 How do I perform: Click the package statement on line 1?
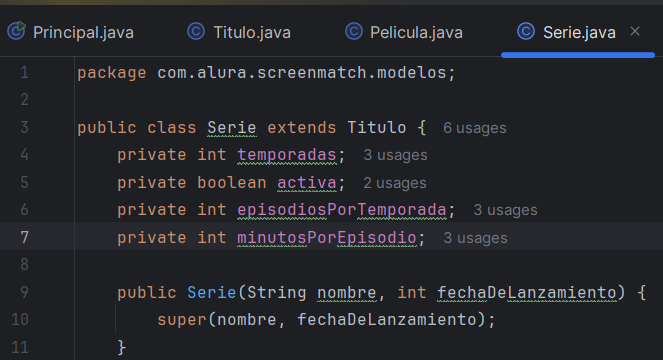click(x=266, y=73)
